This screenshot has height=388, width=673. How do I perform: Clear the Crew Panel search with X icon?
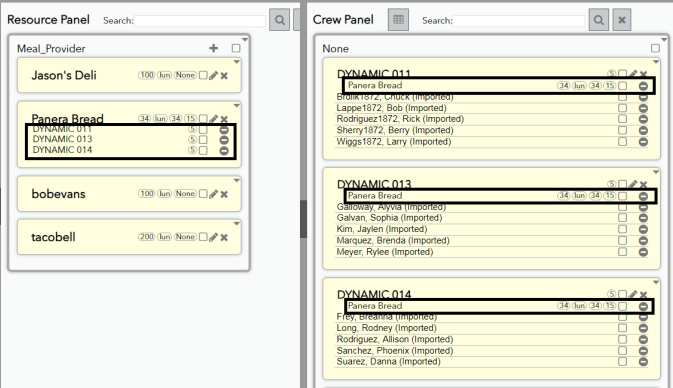(621, 20)
